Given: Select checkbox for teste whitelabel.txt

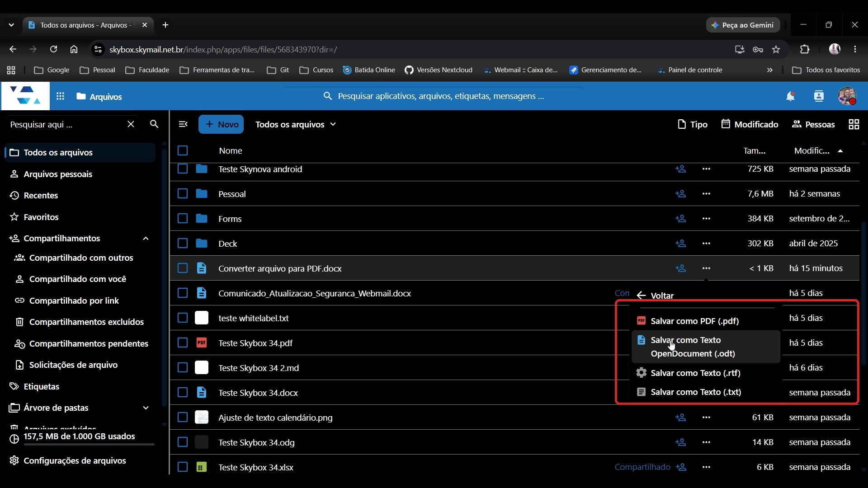Looking at the screenshot, I should pyautogui.click(x=183, y=318).
